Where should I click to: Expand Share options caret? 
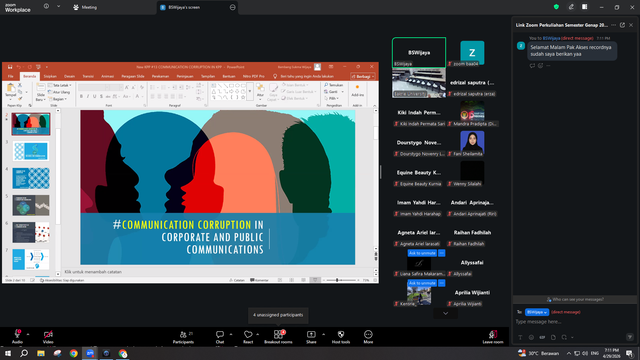point(323,334)
